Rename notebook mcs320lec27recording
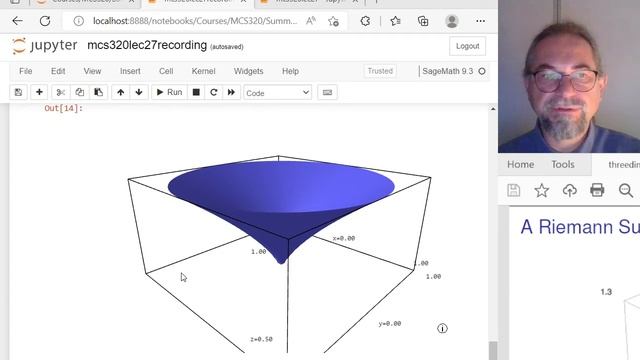 147,45
